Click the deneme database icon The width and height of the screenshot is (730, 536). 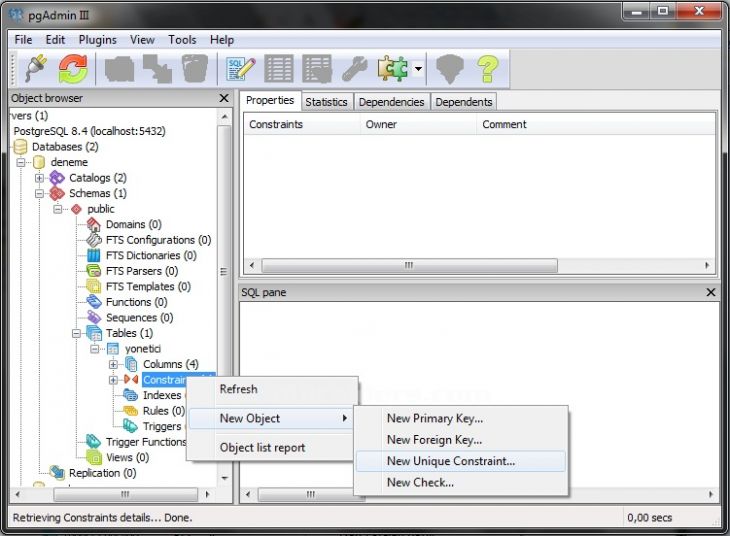[39, 162]
